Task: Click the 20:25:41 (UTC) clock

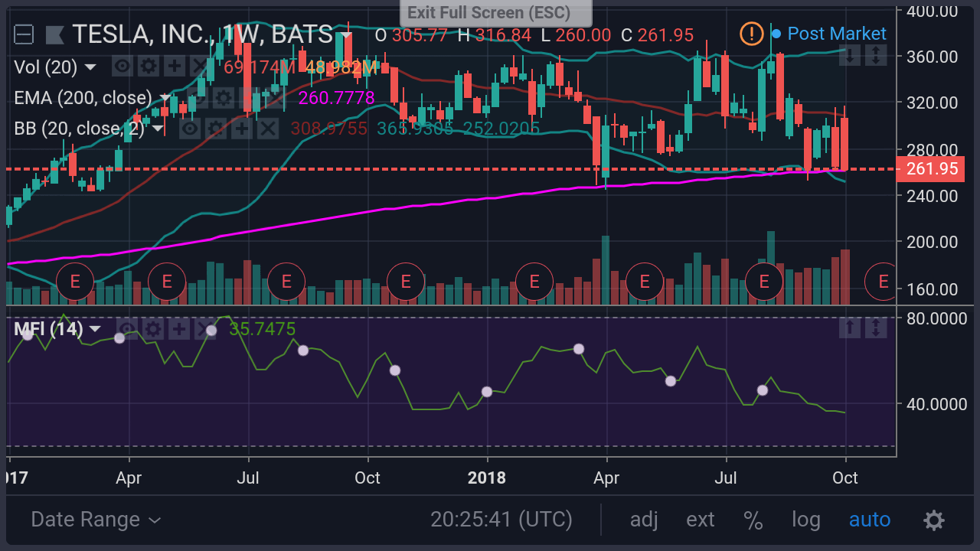Action: 501,520
